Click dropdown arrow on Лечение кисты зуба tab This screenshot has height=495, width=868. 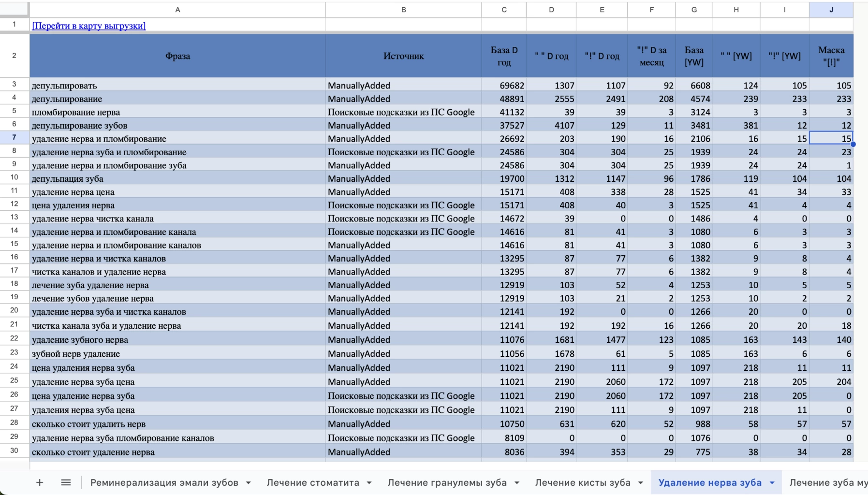coord(640,482)
